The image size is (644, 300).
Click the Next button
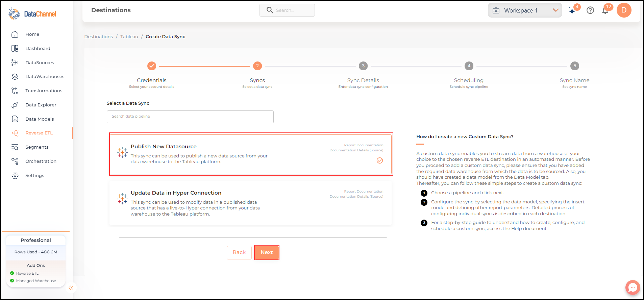(x=267, y=252)
